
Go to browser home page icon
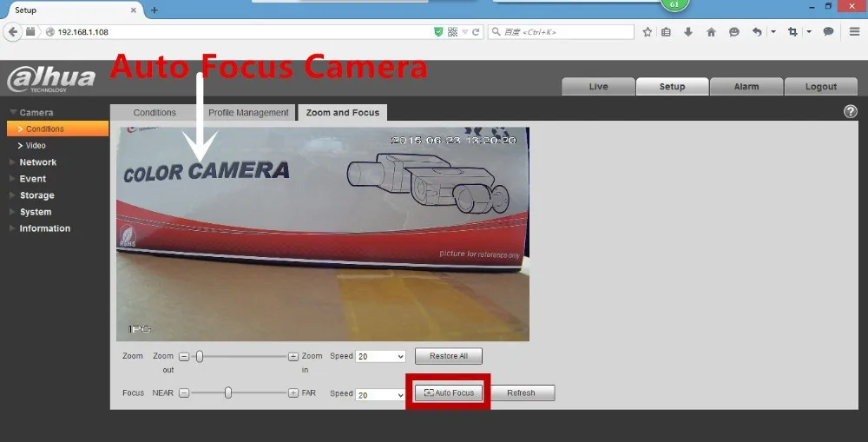click(712, 32)
